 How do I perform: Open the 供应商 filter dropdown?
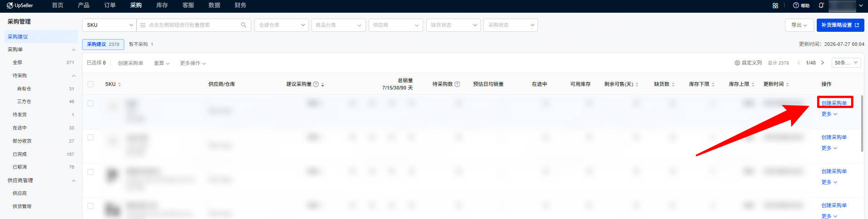396,25
